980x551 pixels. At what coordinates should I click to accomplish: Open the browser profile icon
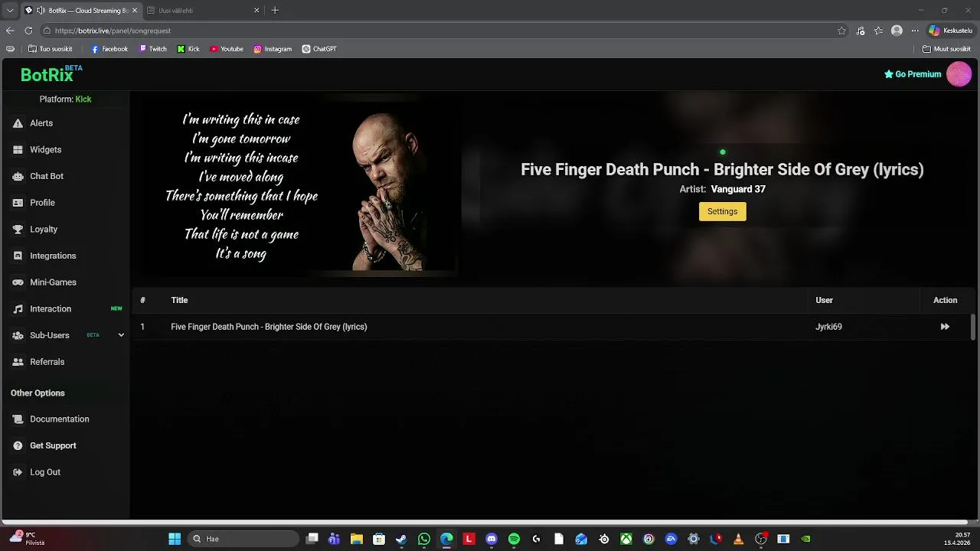(x=897, y=31)
